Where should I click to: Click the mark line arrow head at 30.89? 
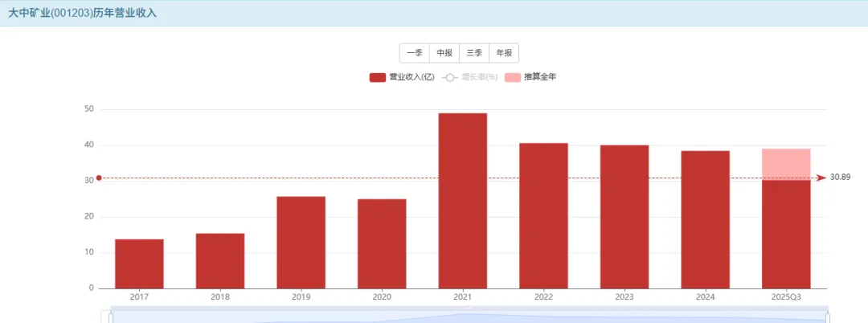pos(822,178)
